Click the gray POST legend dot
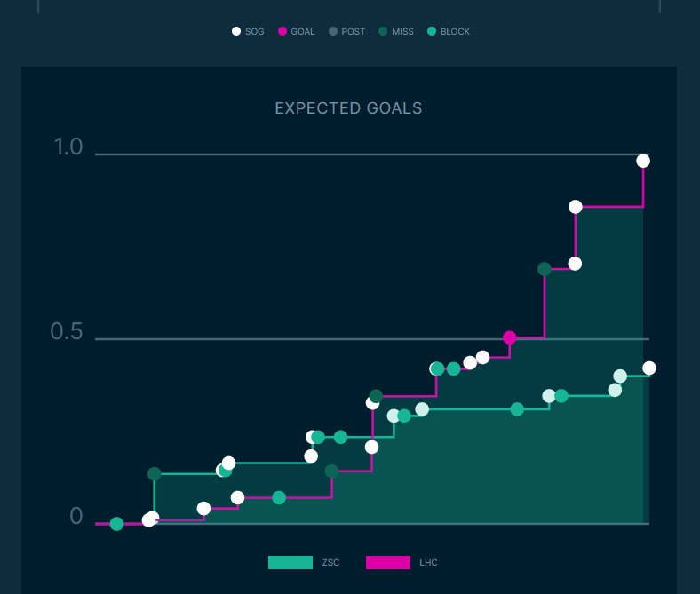700x594 pixels. coord(333,31)
